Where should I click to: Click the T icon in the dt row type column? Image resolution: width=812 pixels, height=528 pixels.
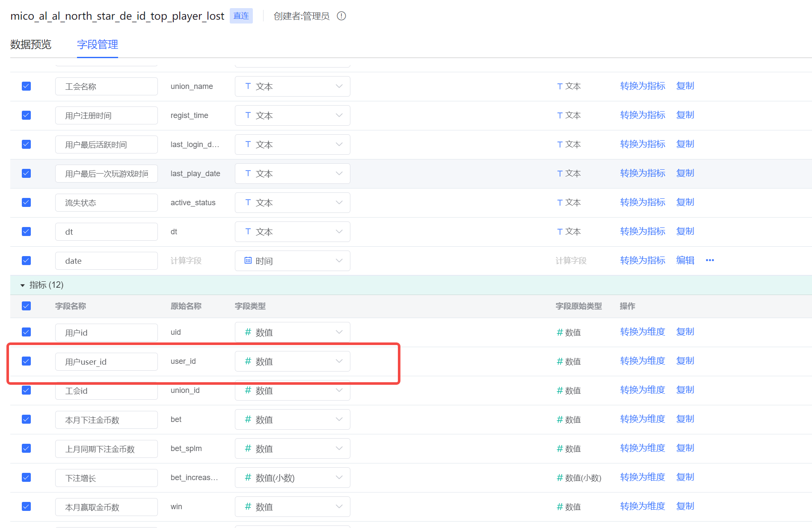[x=248, y=231]
